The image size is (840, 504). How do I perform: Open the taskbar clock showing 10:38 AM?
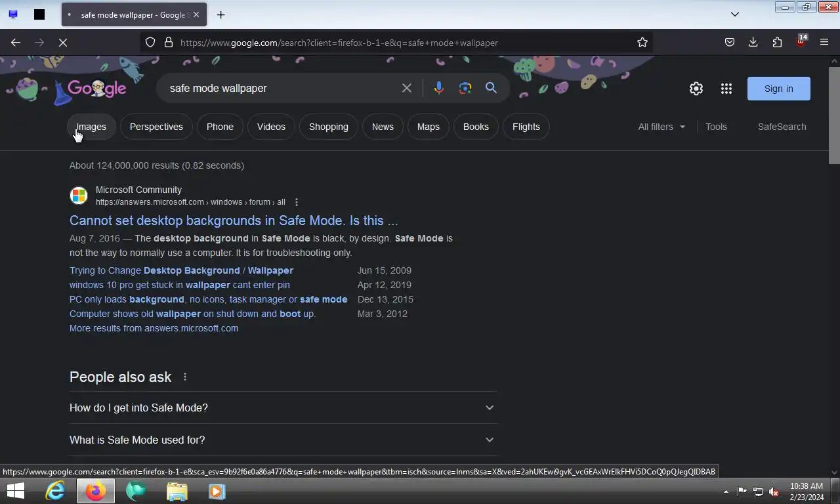807,492
